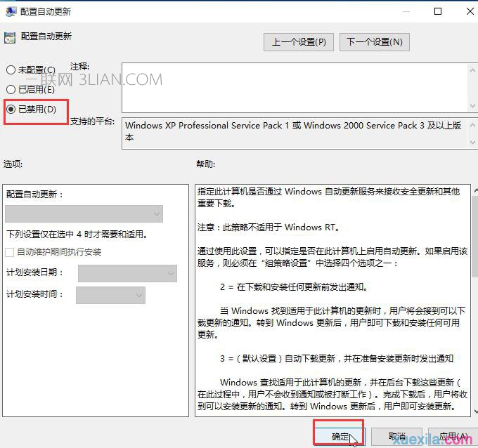The width and height of the screenshot is (478, 448).
Task: Click the help pane scrollbar thumb
Action: 475,237
